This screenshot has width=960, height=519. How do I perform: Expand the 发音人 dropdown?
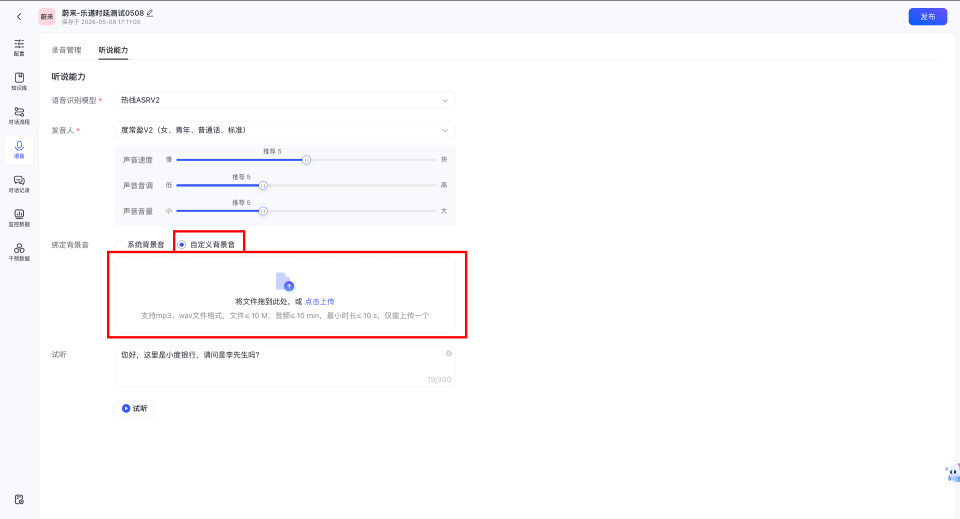pos(285,130)
